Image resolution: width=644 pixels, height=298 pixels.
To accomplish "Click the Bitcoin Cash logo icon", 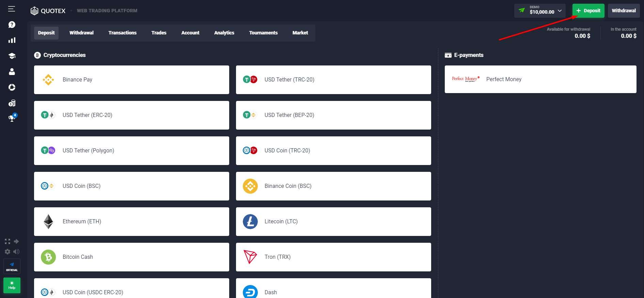I will [x=48, y=257].
